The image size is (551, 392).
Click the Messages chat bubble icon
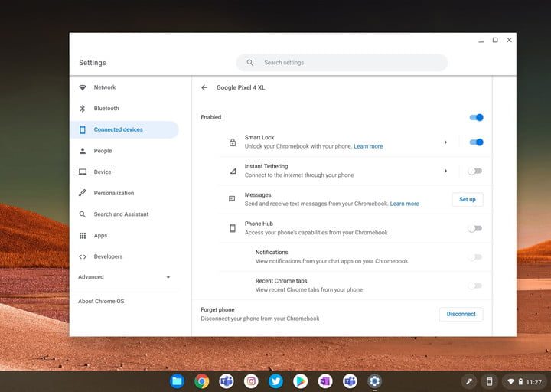point(232,199)
